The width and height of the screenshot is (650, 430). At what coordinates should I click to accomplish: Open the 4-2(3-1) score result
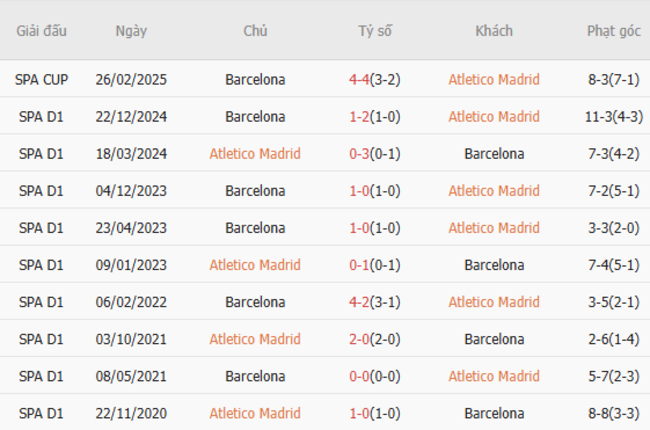[375, 302]
